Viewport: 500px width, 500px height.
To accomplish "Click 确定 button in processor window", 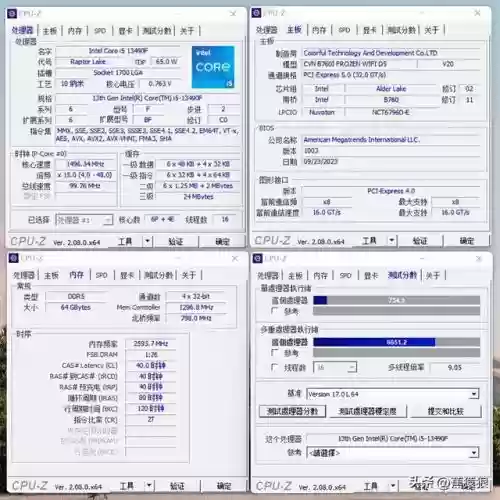I will [x=222, y=241].
